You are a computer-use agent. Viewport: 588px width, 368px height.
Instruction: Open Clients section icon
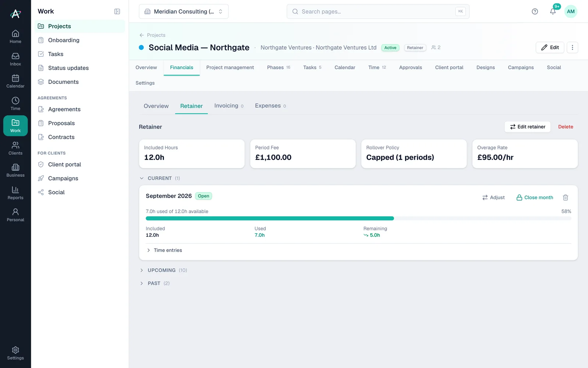point(15,148)
